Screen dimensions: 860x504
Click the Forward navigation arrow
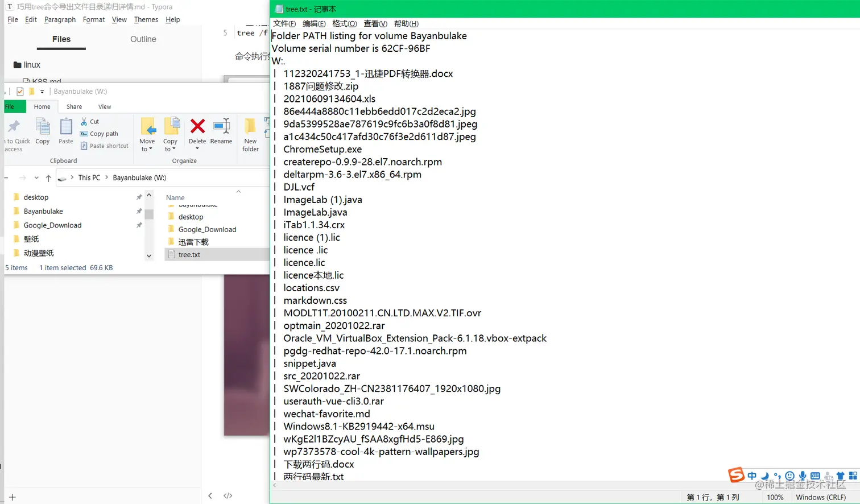pyautogui.click(x=23, y=178)
